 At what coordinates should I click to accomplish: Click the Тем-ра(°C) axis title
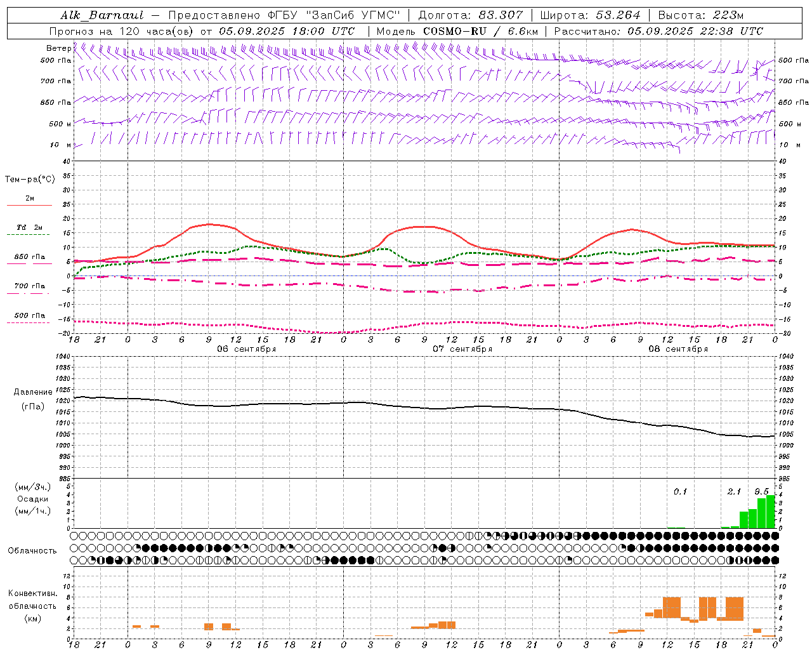tap(30, 180)
